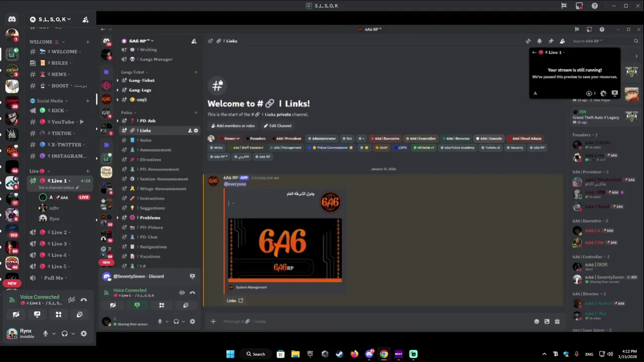
Task: Open the YouTube channel
Action: point(59,122)
